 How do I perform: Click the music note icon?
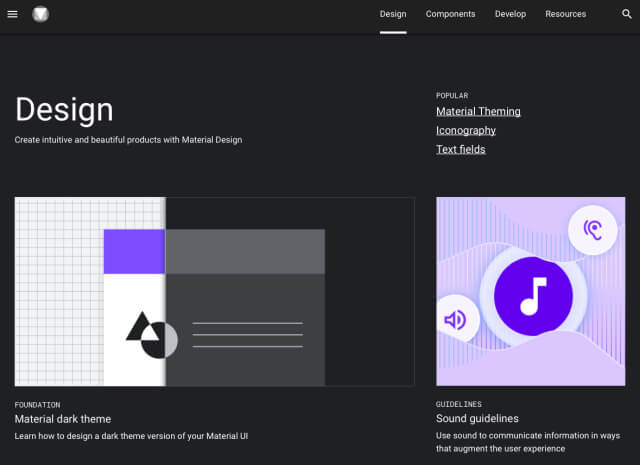[533, 295]
